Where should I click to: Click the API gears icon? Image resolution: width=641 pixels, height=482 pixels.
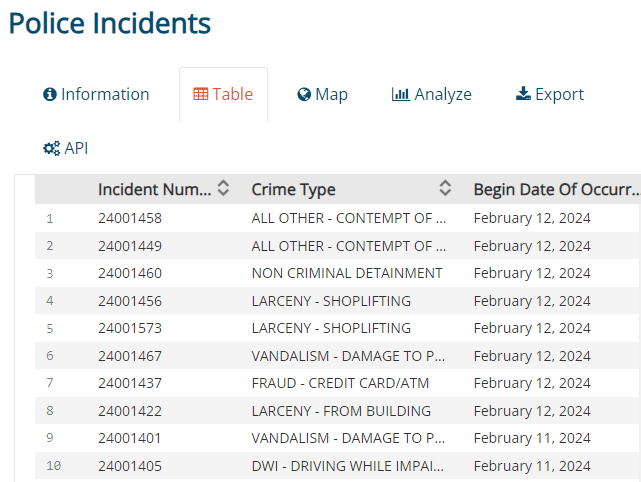pos(51,149)
